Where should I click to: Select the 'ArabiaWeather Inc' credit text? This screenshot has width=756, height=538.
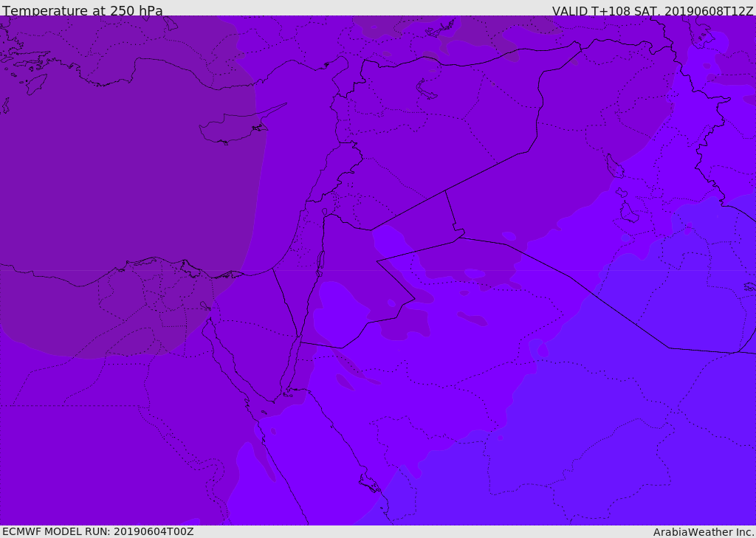tap(704, 532)
